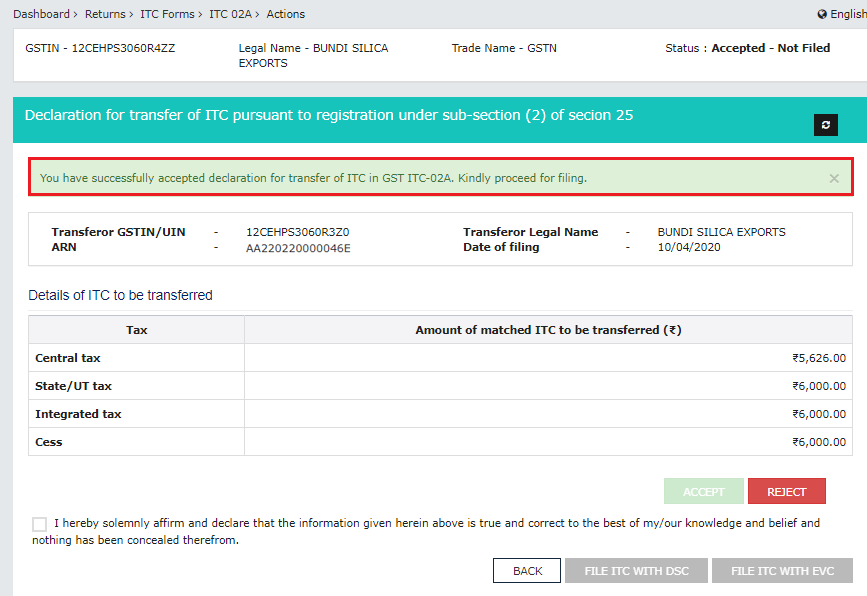Click filing date 10/04/2020
This screenshot has height=596, width=867.
(x=689, y=247)
